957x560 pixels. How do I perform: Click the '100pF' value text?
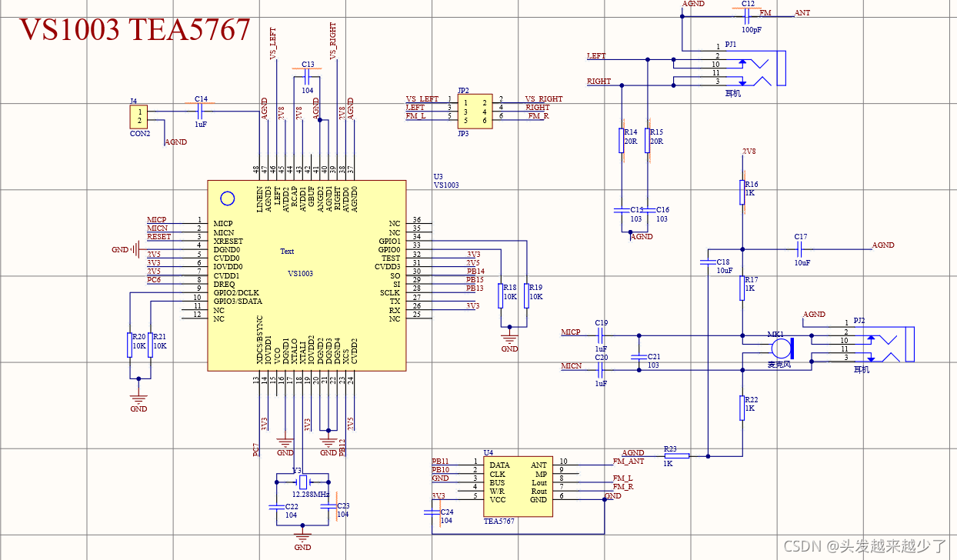pos(751,31)
